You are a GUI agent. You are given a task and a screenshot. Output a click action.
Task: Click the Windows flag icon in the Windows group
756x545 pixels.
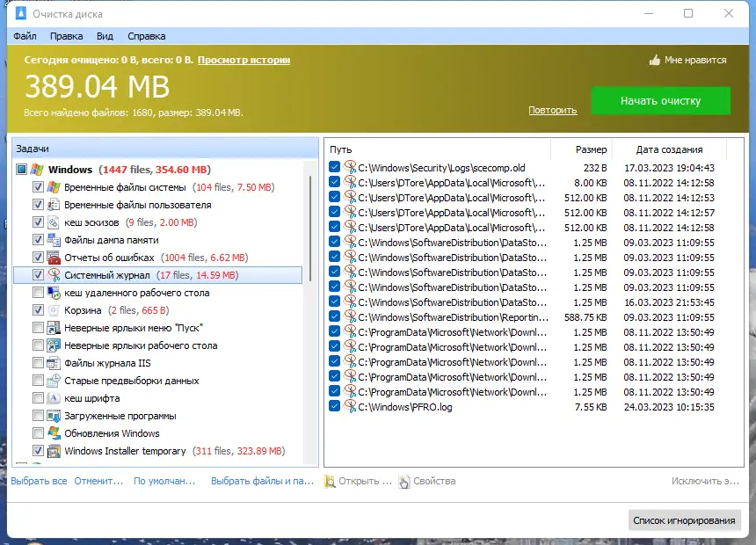click(x=37, y=170)
